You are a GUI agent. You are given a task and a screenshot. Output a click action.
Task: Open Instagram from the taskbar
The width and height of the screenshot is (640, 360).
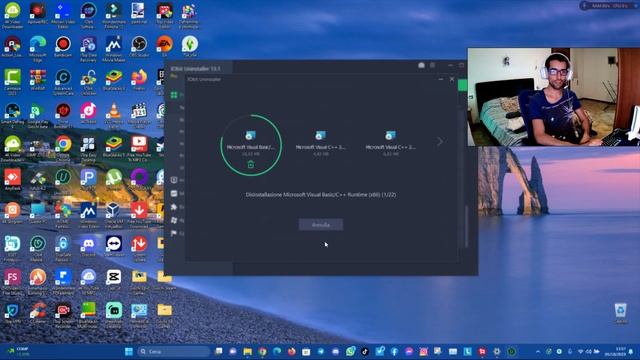(x=424, y=351)
